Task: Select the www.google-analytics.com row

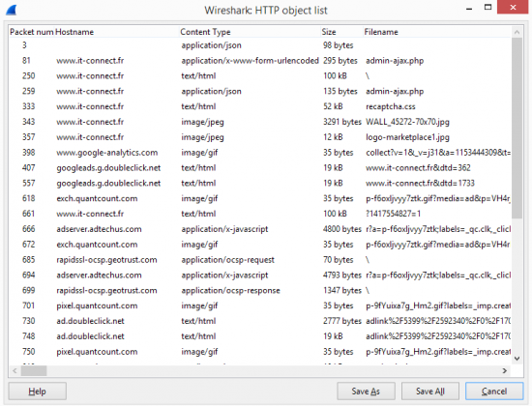Action: coord(259,153)
